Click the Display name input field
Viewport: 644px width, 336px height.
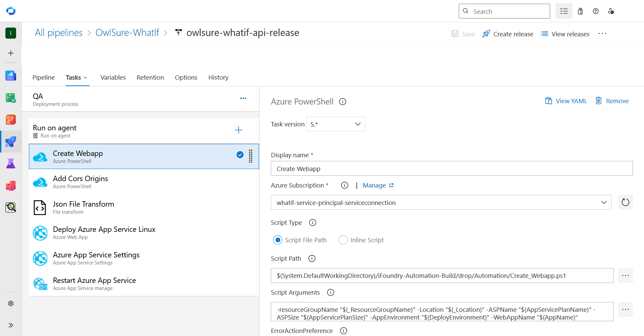[x=452, y=168]
